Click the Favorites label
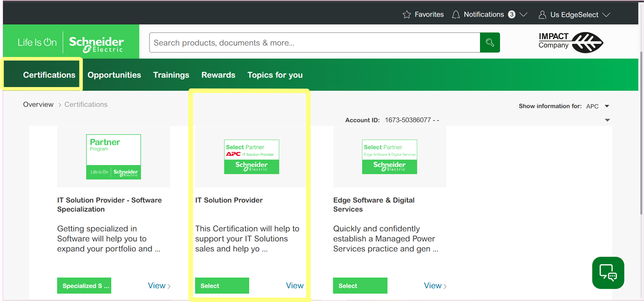The height and width of the screenshot is (302, 644). (429, 15)
